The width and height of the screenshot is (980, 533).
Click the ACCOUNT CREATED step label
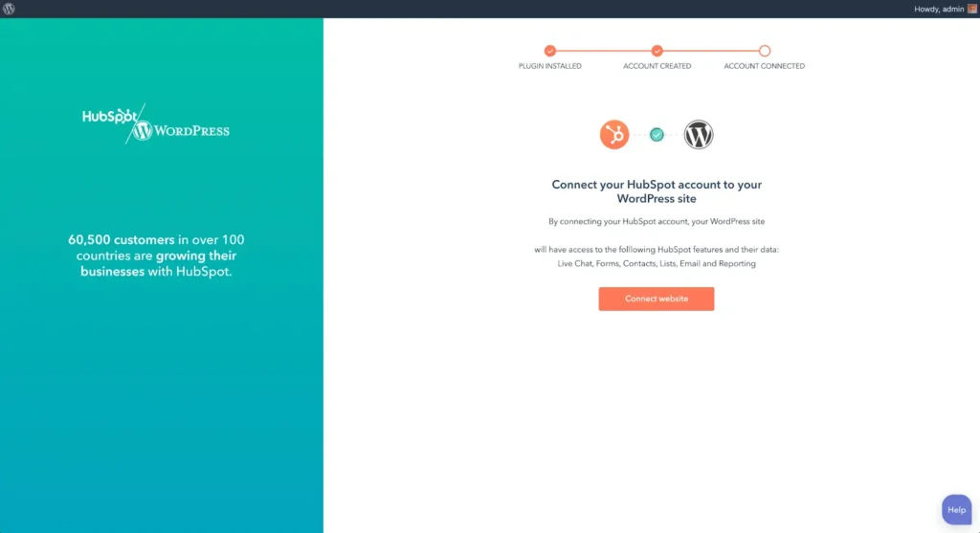pos(657,66)
